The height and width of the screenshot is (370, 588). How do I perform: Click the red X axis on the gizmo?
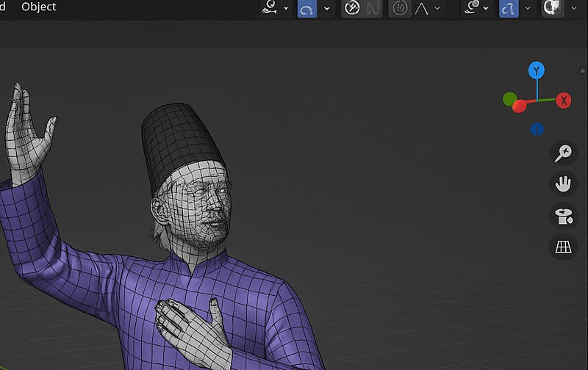(564, 101)
